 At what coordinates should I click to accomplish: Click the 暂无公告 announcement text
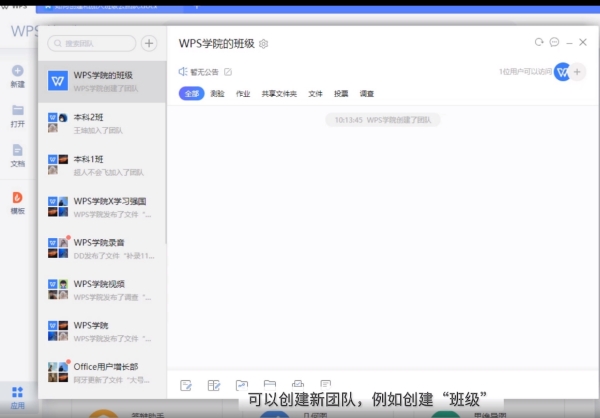pos(204,72)
